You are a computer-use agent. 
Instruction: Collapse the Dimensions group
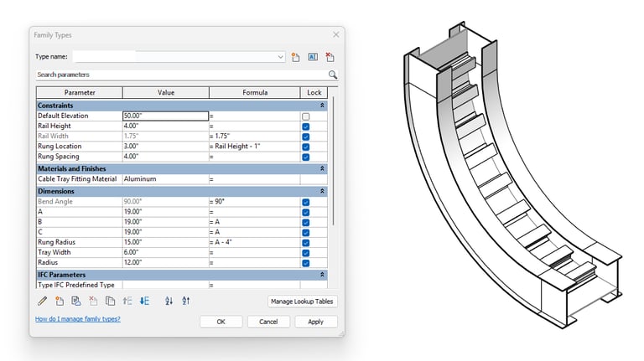pyautogui.click(x=322, y=191)
